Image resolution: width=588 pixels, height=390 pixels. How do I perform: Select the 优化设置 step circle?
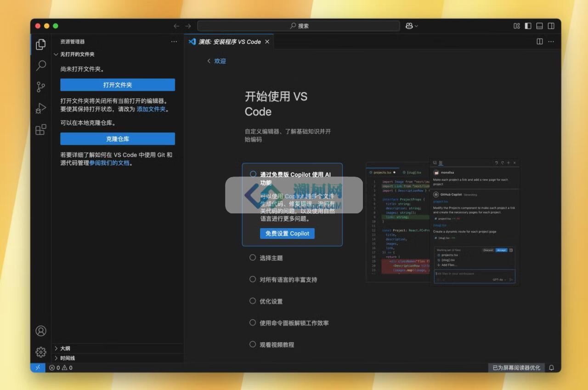(x=253, y=301)
